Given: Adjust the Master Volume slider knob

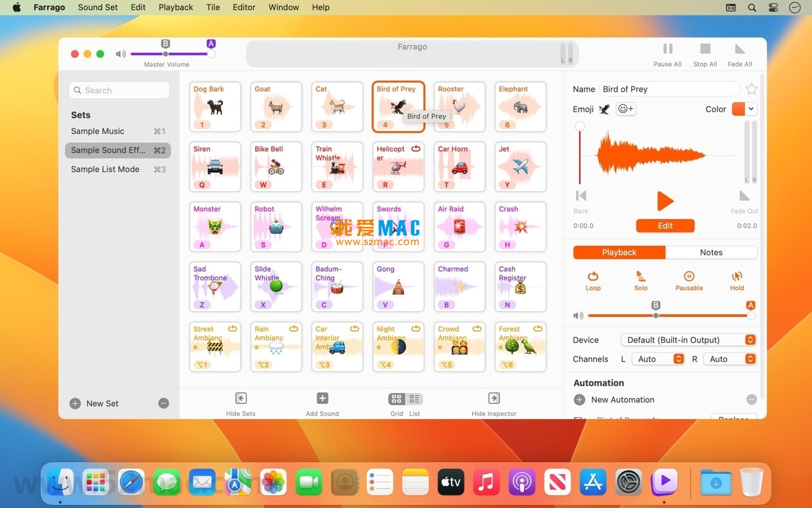Looking at the screenshot, I should tap(211, 54).
